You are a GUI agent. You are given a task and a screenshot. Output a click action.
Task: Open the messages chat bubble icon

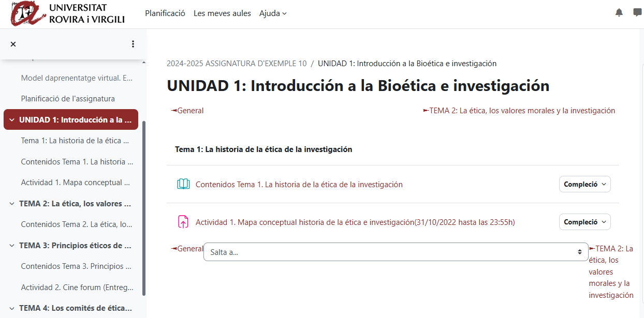[637, 13]
